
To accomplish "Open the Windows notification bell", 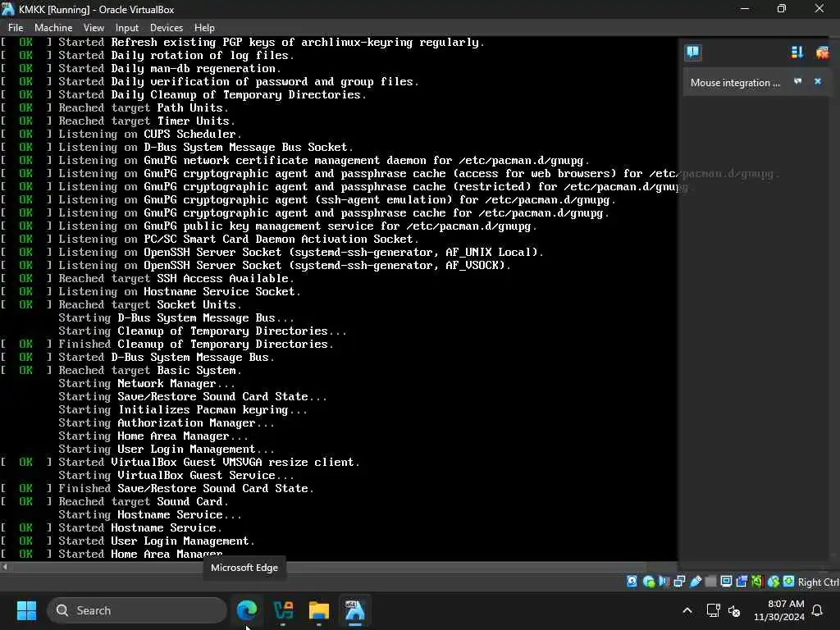I will click(818, 610).
